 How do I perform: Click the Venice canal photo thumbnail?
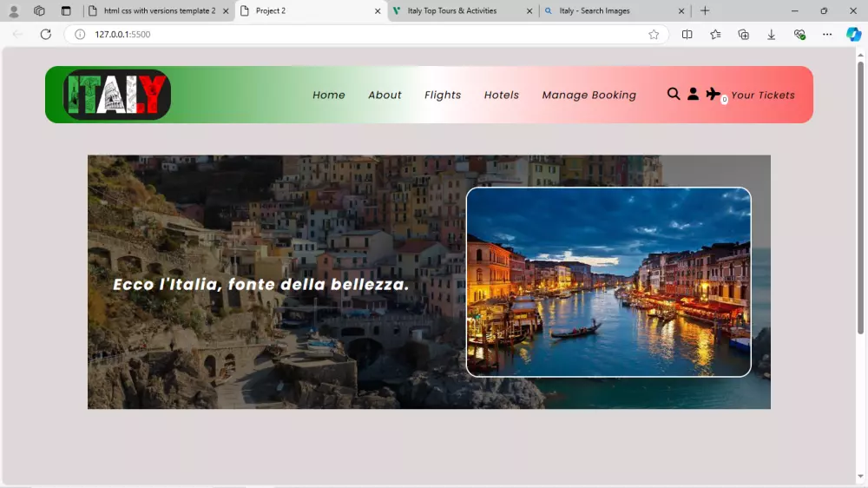point(608,282)
